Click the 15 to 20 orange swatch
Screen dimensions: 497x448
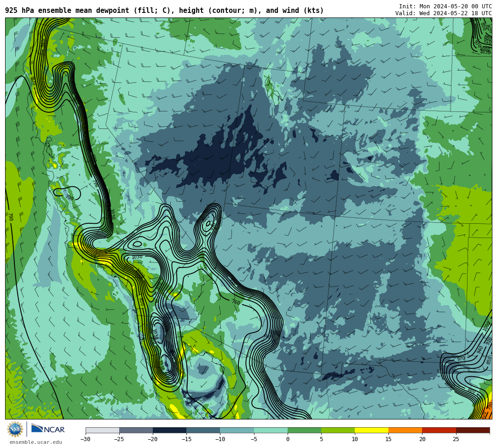[405, 430]
